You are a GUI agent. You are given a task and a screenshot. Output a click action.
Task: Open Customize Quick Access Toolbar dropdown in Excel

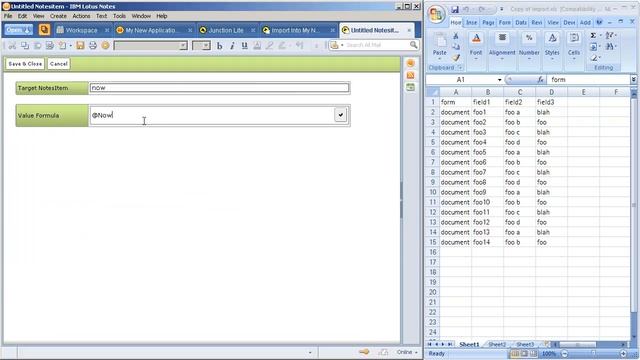501,9
